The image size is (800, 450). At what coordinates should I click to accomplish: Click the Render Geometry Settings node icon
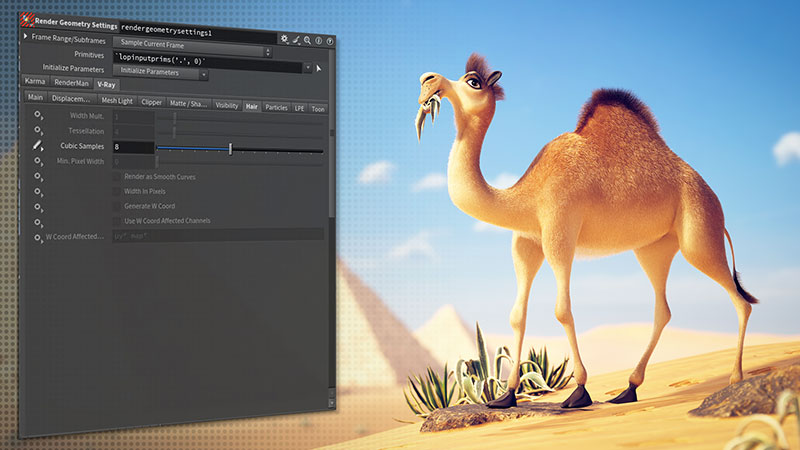click(28, 18)
